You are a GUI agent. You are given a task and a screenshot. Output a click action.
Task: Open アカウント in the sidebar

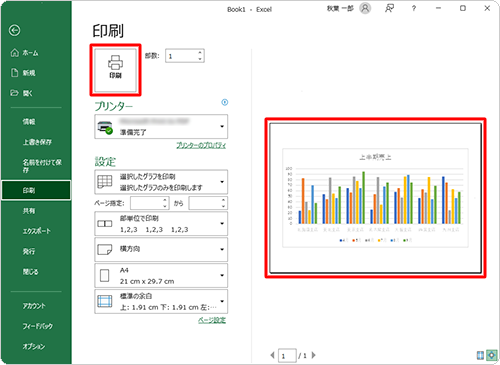(x=36, y=306)
